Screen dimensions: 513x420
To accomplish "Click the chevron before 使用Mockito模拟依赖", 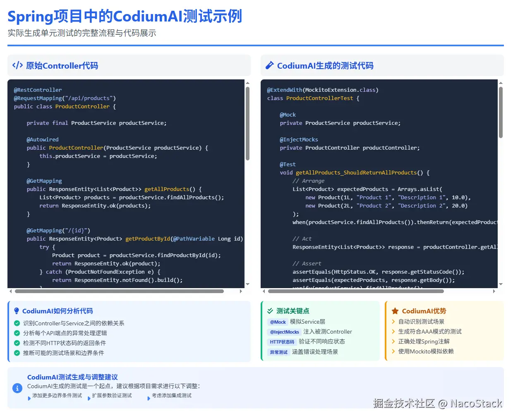I will [393, 351].
